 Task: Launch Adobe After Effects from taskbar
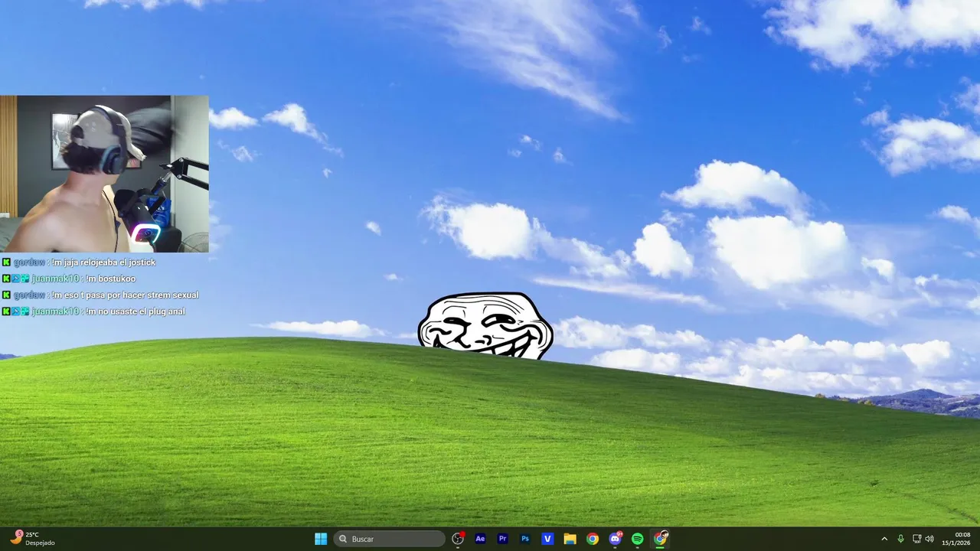pos(480,539)
